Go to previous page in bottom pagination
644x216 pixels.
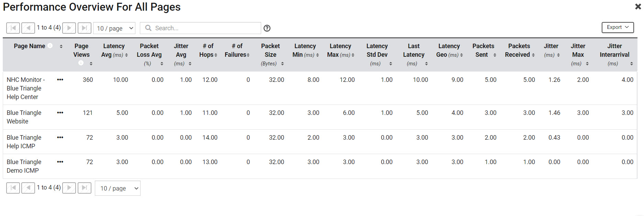(x=28, y=188)
